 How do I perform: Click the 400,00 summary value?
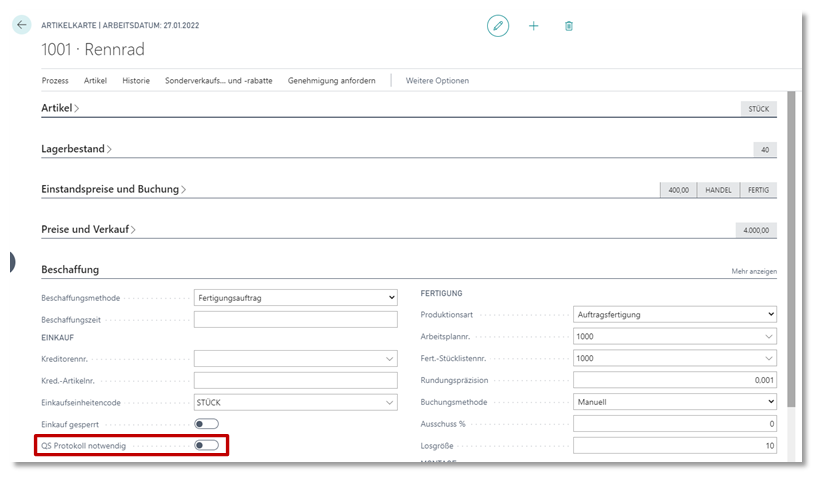[678, 190]
